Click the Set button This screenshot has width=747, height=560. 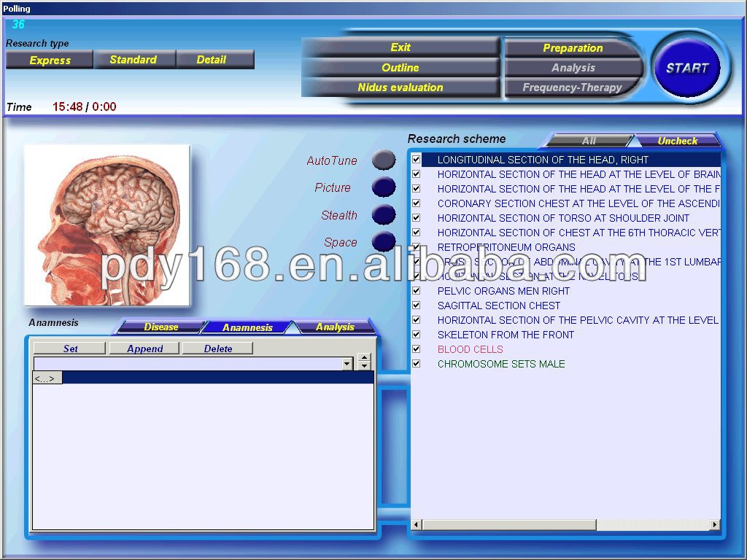pos(70,349)
